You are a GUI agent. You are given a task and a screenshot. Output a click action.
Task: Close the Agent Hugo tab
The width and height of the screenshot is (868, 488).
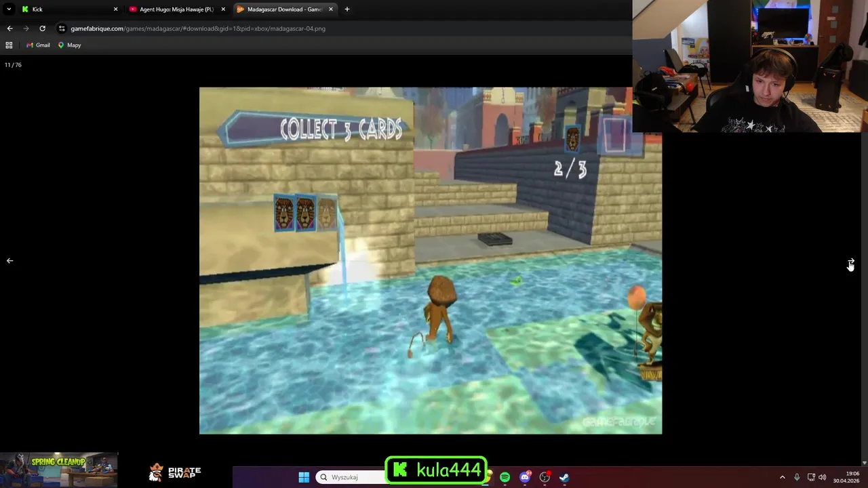pos(223,9)
